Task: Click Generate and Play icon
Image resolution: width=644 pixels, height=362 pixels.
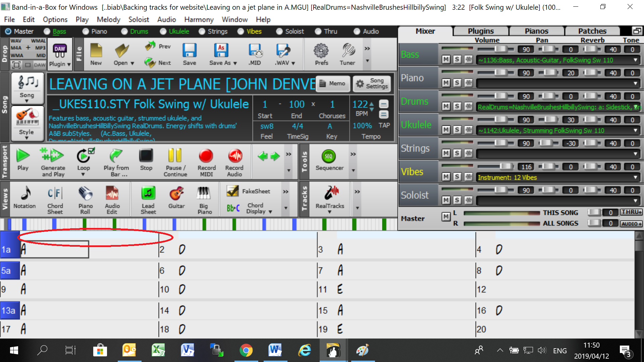Action: click(53, 162)
